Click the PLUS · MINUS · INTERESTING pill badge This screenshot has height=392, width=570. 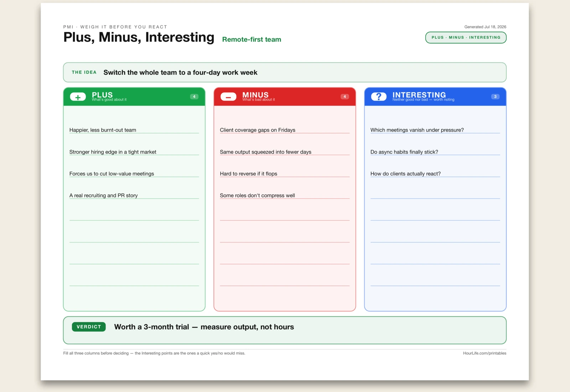[x=466, y=37]
